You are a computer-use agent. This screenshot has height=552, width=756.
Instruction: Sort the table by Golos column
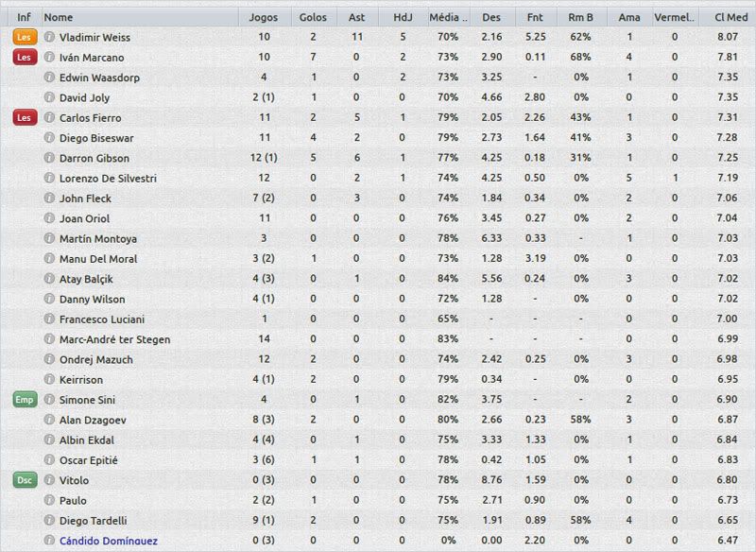(313, 17)
